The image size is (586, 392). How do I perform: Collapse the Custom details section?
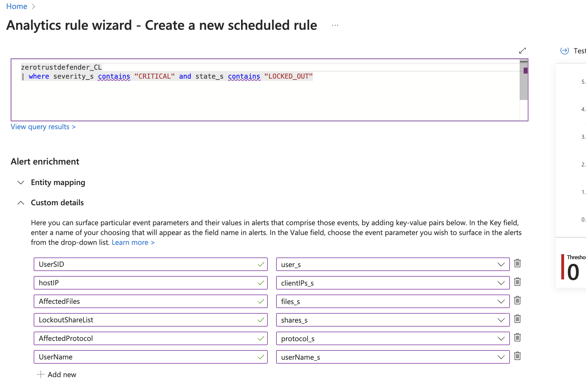21,202
